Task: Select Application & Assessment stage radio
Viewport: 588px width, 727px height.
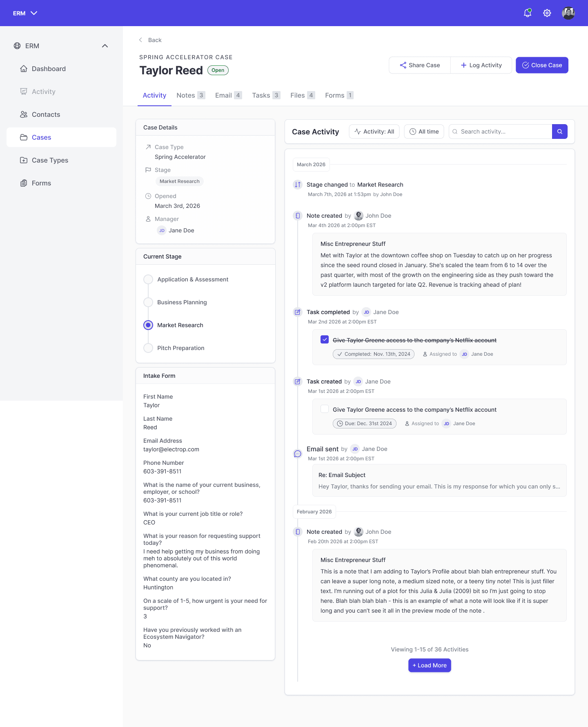Action: pyautogui.click(x=148, y=279)
